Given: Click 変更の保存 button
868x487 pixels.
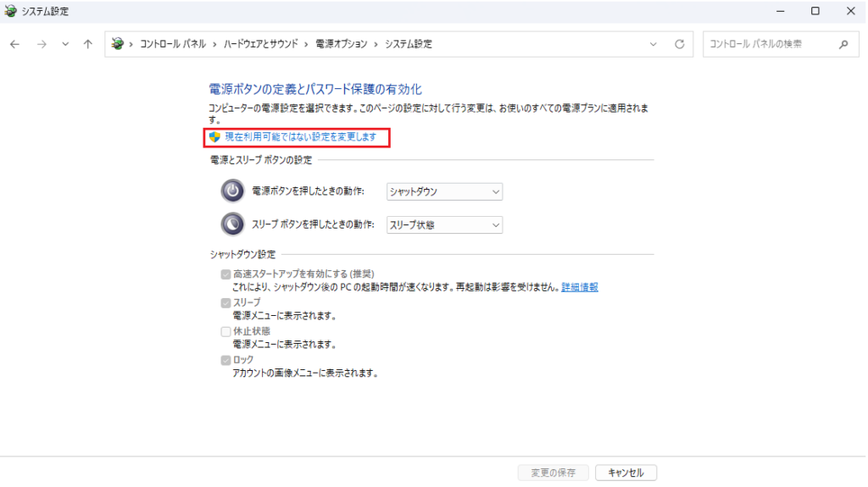Looking at the screenshot, I should 553,473.
